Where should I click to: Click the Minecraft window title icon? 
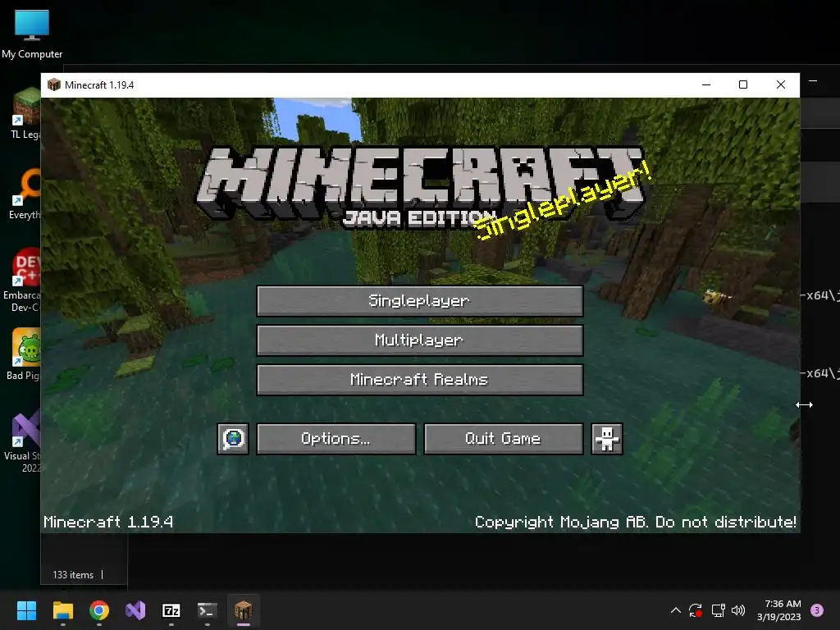point(54,84)
